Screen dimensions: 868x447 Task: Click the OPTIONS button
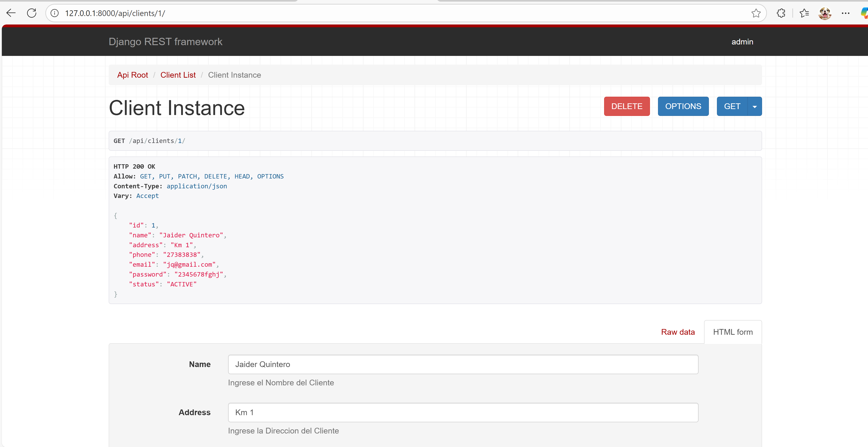[x=683, y=107]
